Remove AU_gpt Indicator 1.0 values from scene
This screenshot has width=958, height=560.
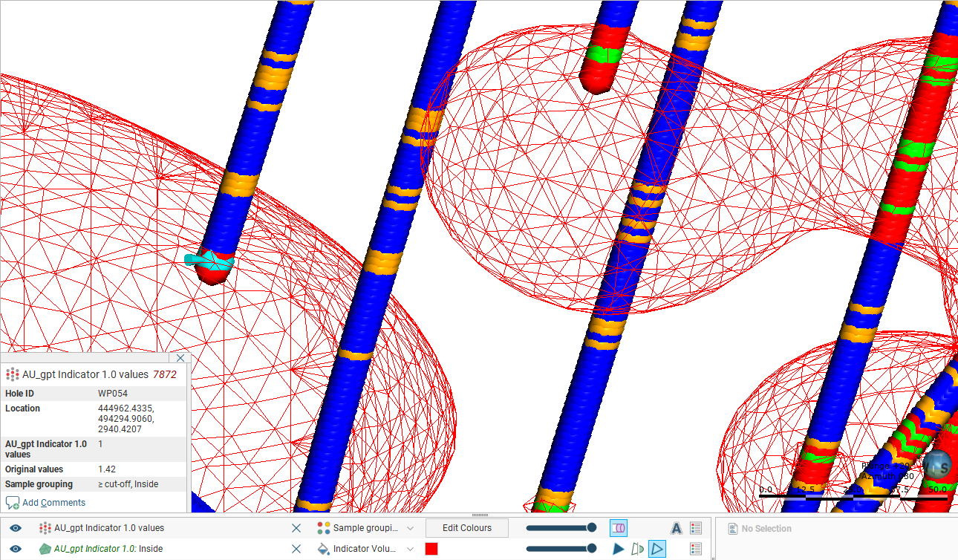pyautogui.click(x=296, y=528)
